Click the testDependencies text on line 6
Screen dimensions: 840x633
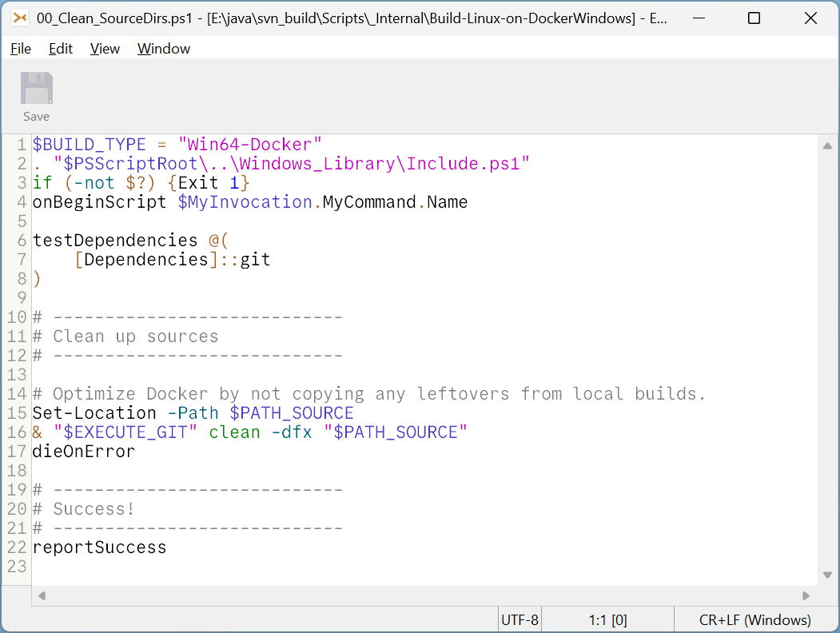pyautogui.click(x=114, y=240)
